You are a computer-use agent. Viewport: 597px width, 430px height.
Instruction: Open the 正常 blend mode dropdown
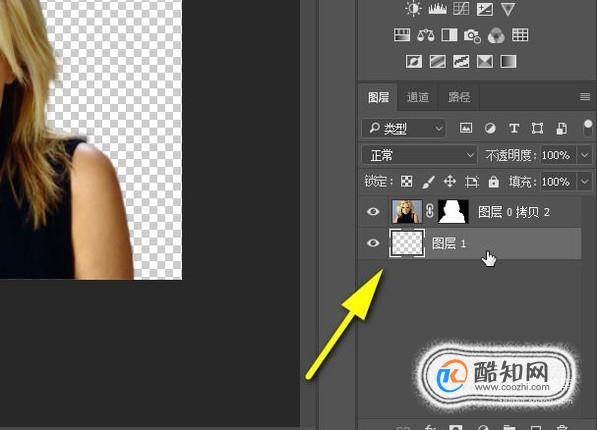(x=419, y=155)
